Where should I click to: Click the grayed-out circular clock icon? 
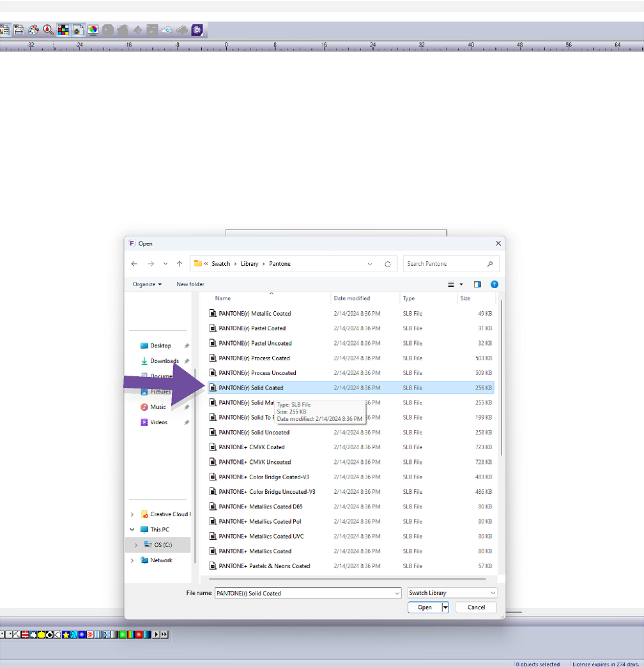[107, 30]
